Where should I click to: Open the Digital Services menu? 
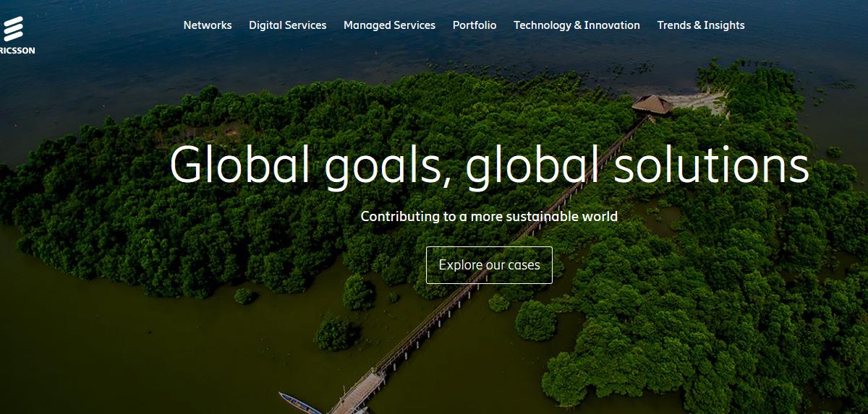pyautogui.click(x=288, y=25)
